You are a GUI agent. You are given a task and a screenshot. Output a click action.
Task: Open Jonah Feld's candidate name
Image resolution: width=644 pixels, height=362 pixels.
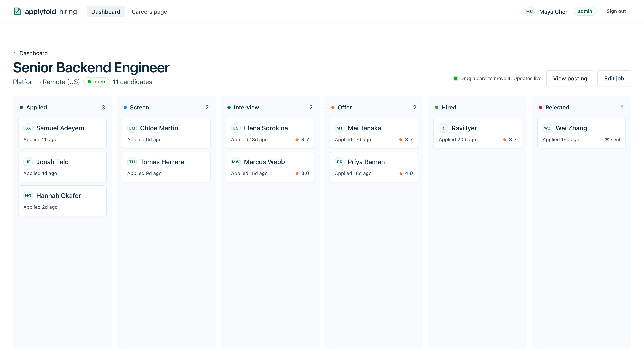coord(52,162)
